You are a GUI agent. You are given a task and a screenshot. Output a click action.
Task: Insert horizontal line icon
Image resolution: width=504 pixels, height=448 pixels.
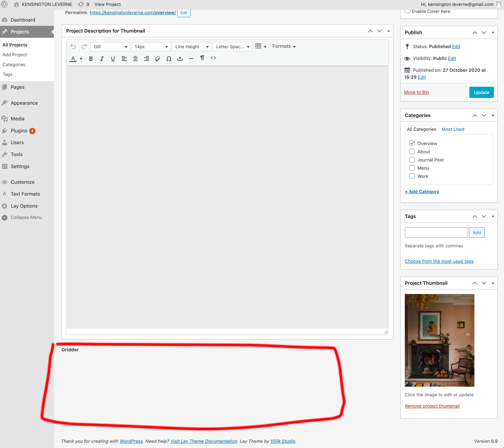(191, 59)
